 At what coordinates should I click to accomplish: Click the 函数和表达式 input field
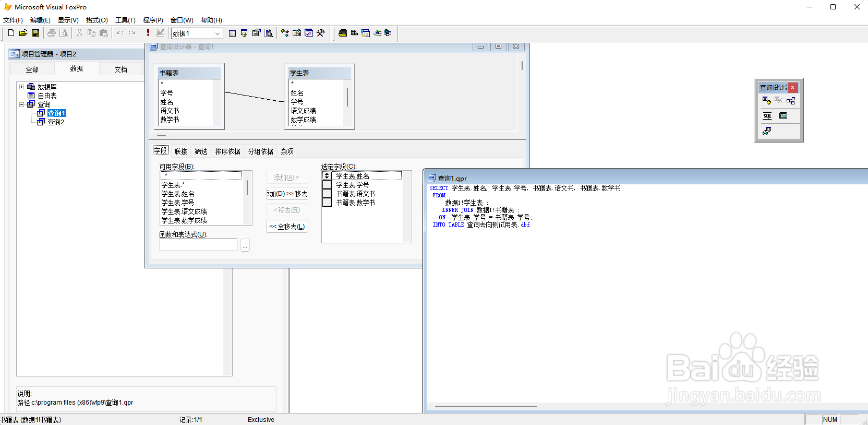[x=198, y=245]
